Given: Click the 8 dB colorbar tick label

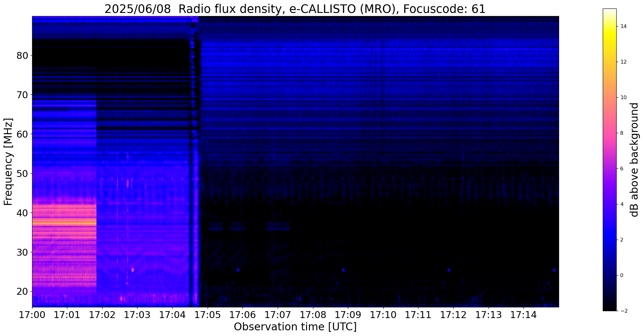Looking at the screenshot, I should click(621, 133).
